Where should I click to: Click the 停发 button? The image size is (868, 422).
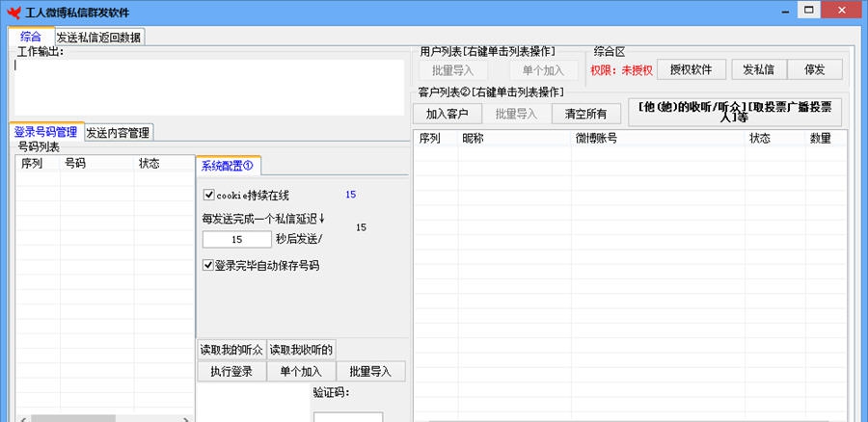pos(815,69)
